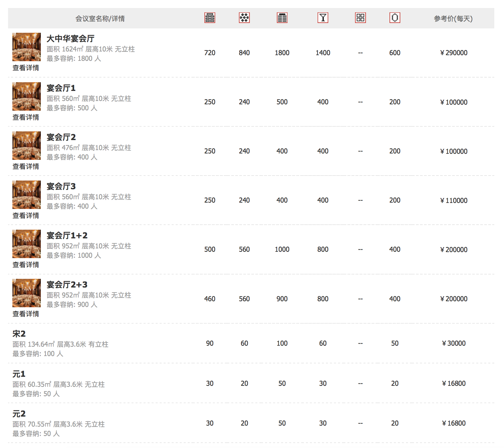Viewport: 504px width, 448px height.
Task: Click the cocktail reception glass icon
Action: tap(323, 18)
